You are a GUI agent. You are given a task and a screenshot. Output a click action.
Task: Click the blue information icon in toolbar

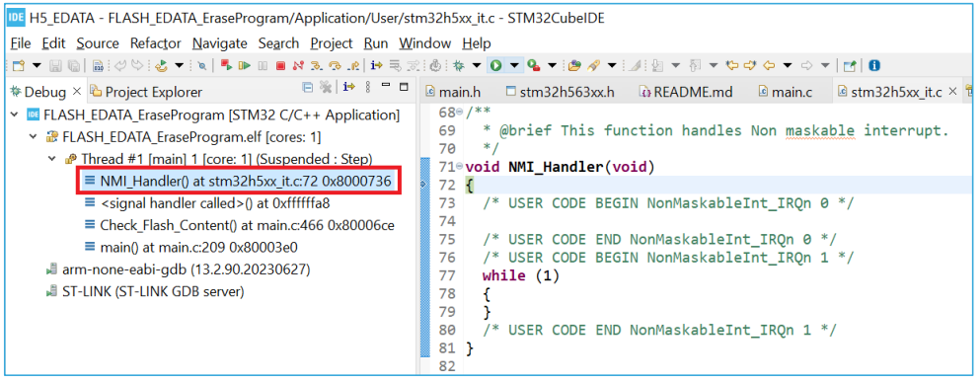click(874, 65)
